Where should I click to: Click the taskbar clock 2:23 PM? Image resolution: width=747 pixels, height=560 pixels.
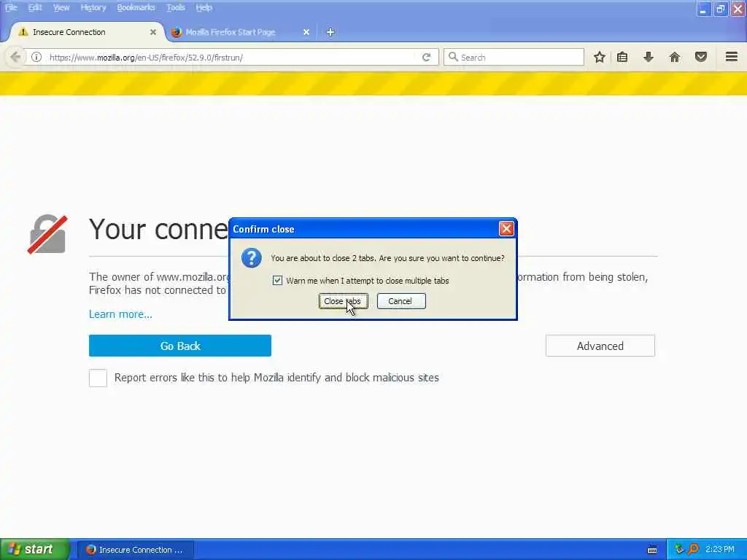(719, 550)
